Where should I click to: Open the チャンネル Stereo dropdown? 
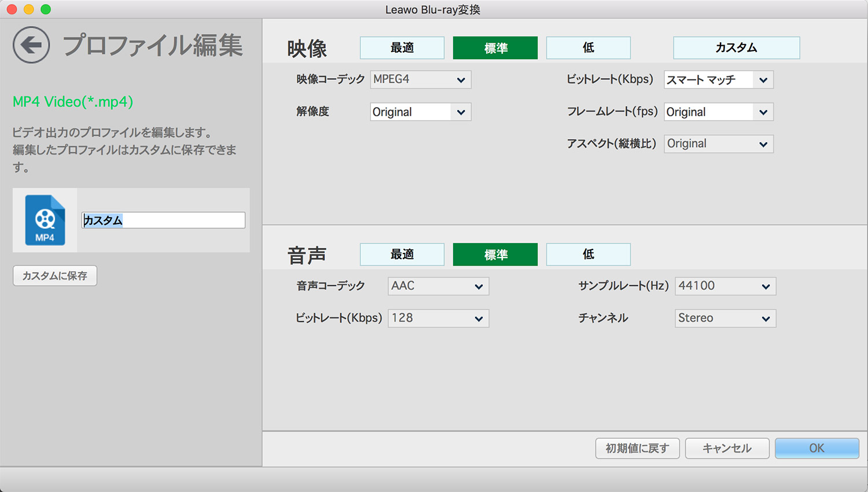pyautogui.click(x=725, y=318)
